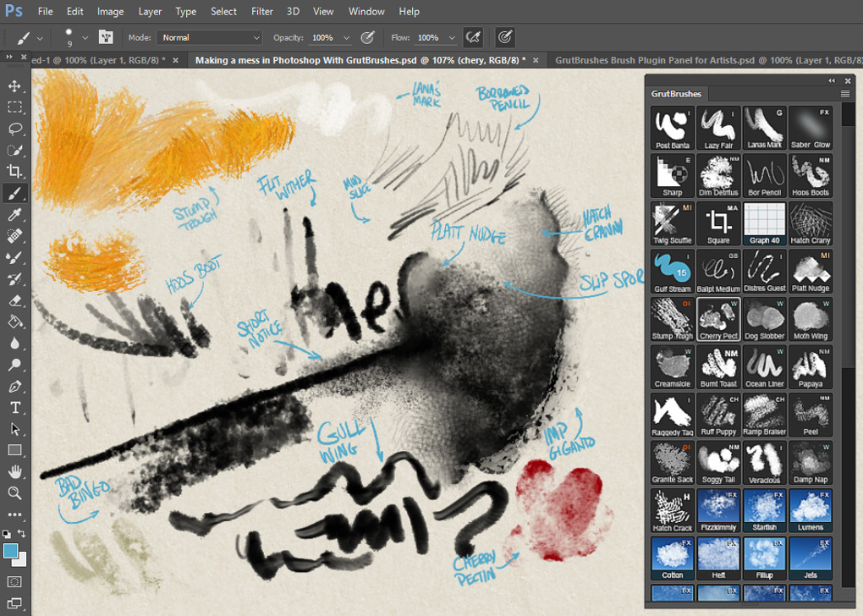Select the Quick Selection tool
Screen dimensions: 863x616
(15, 151)
